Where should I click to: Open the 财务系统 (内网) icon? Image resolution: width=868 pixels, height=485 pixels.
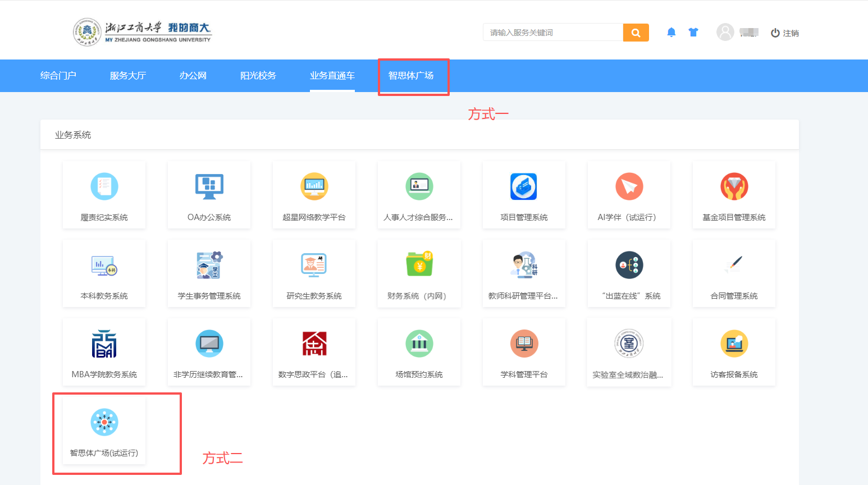[419, 265]
